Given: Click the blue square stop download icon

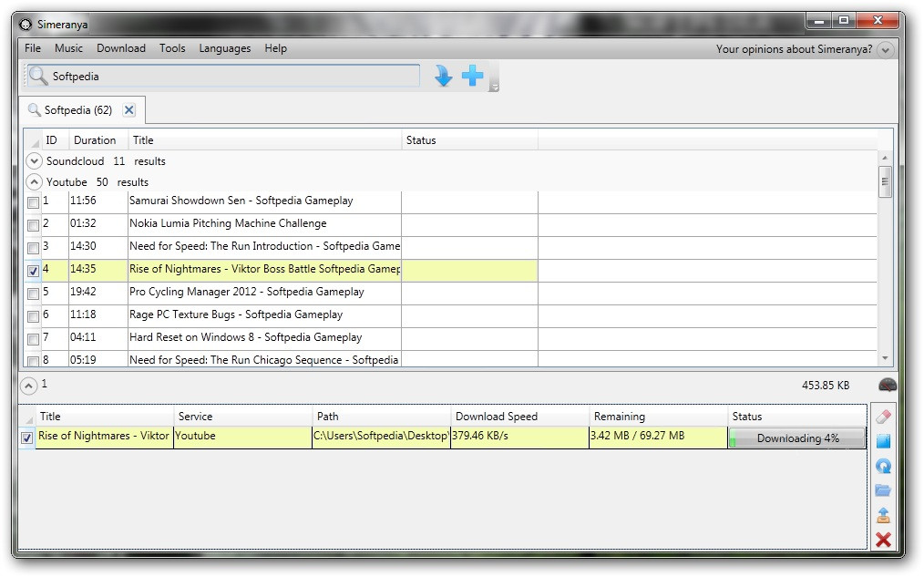Looking at the screenshot, I should pos(883,441).
